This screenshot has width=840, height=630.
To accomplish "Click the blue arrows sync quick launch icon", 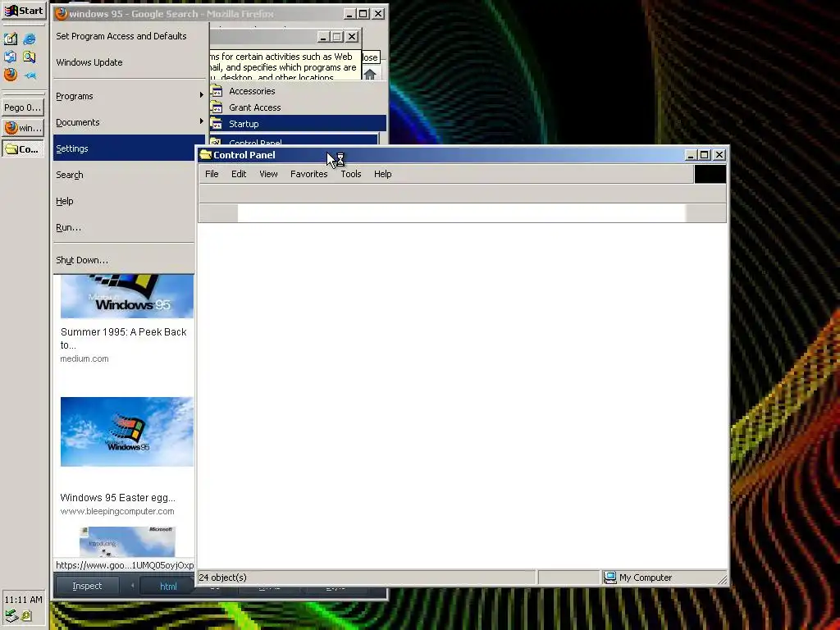I will coord(11,57).
